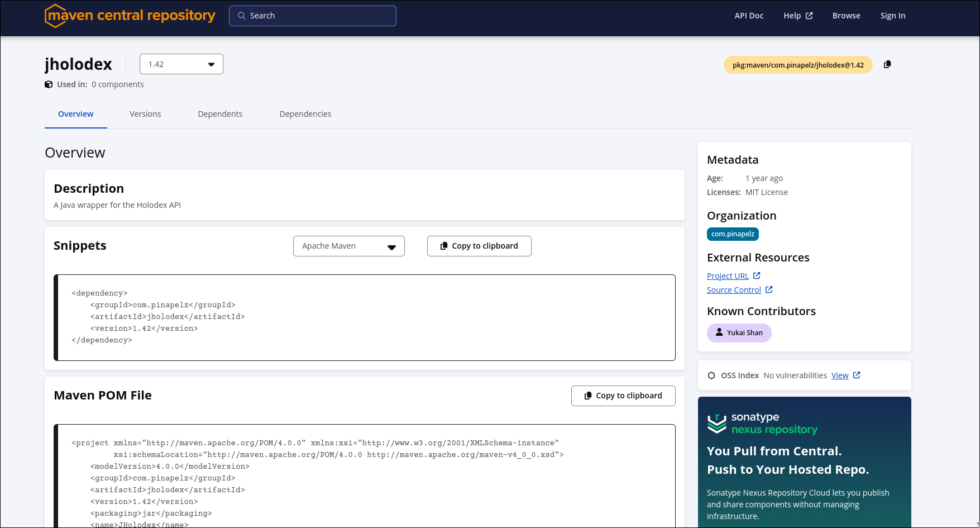This screenshot has width=980, height=528.
Task: Copy the dependency snippet to clipboard
Action: [479, 246]
